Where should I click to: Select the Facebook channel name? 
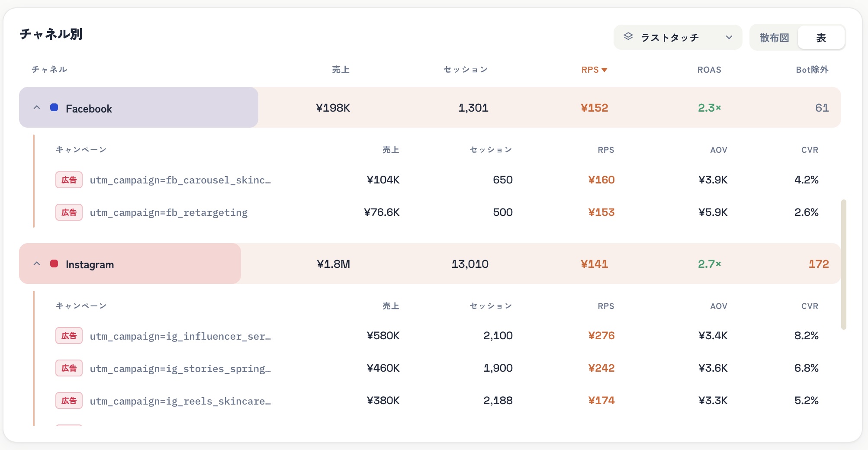click(89, 109)
